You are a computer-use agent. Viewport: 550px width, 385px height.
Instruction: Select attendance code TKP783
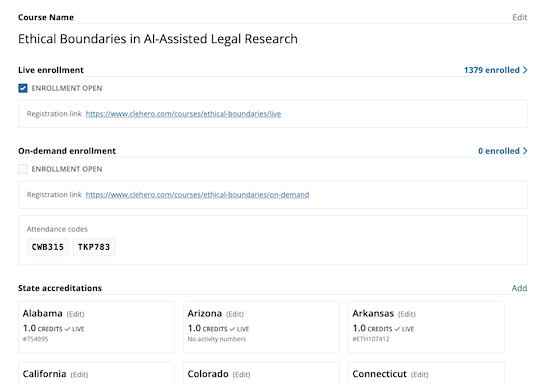(94, 247)
